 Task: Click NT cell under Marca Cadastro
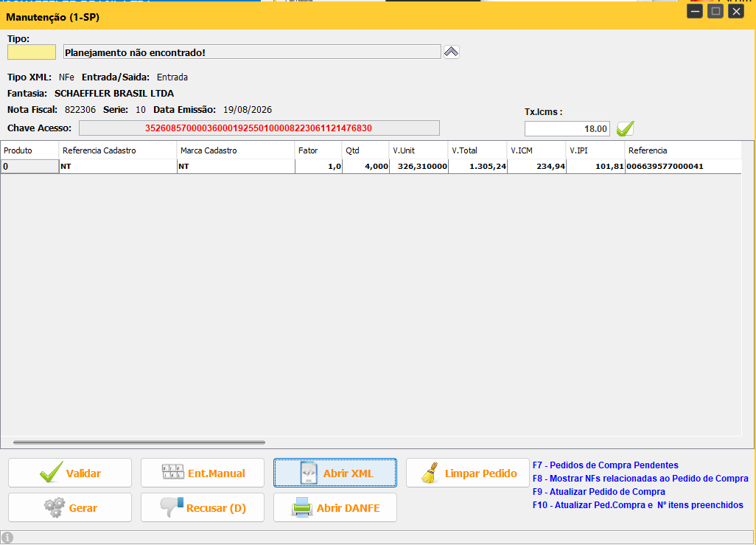(236, 167)
